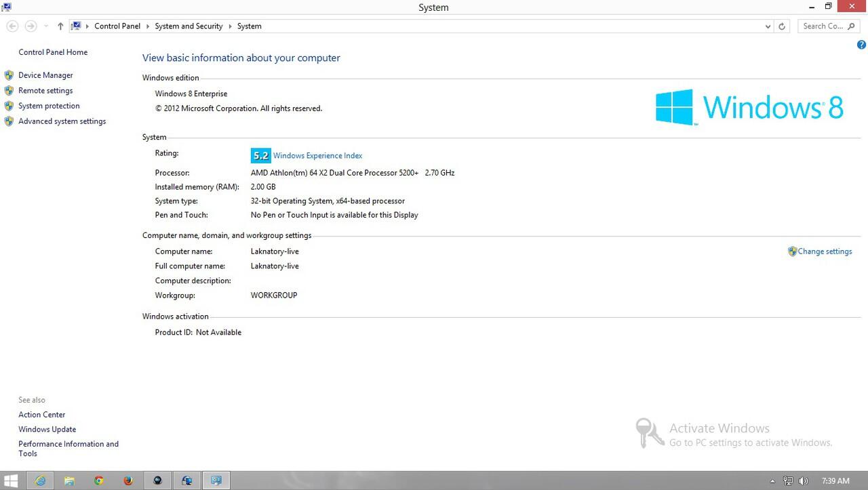This screenshot has height=490, width=868.
Task: Click the shield icon beside Change settings
Action: pos(792,251)
